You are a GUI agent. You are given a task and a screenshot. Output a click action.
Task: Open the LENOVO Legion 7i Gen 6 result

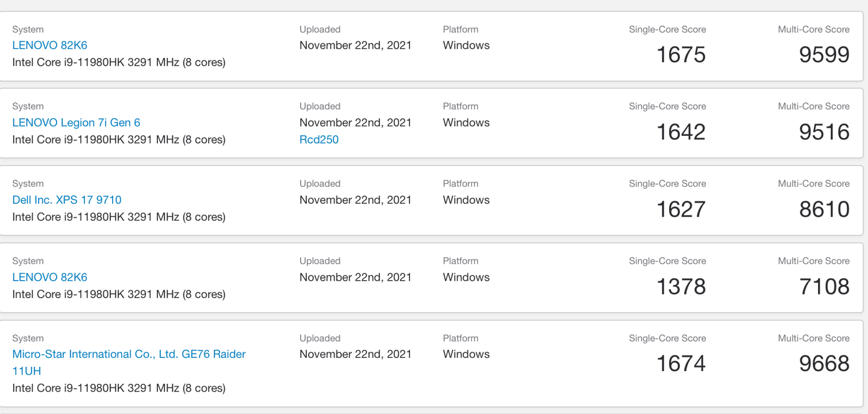(x=76, y=123)
